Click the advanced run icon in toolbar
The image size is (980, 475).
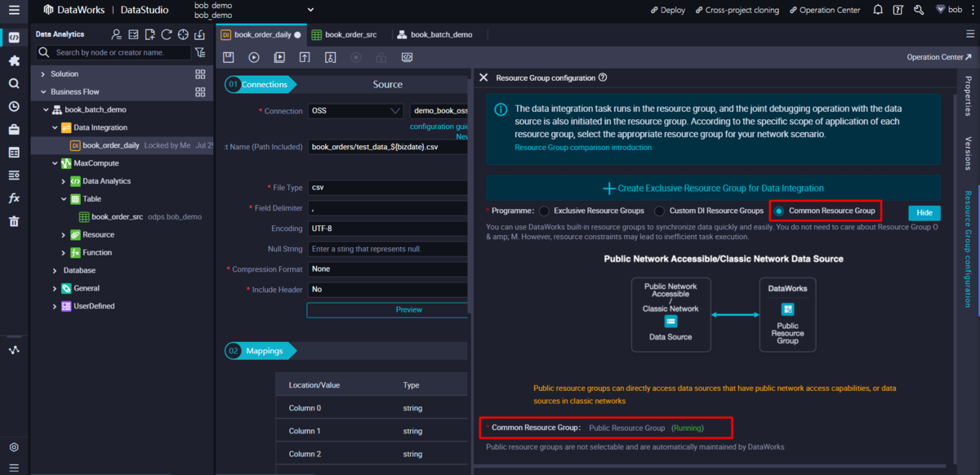tap(279, 57)
